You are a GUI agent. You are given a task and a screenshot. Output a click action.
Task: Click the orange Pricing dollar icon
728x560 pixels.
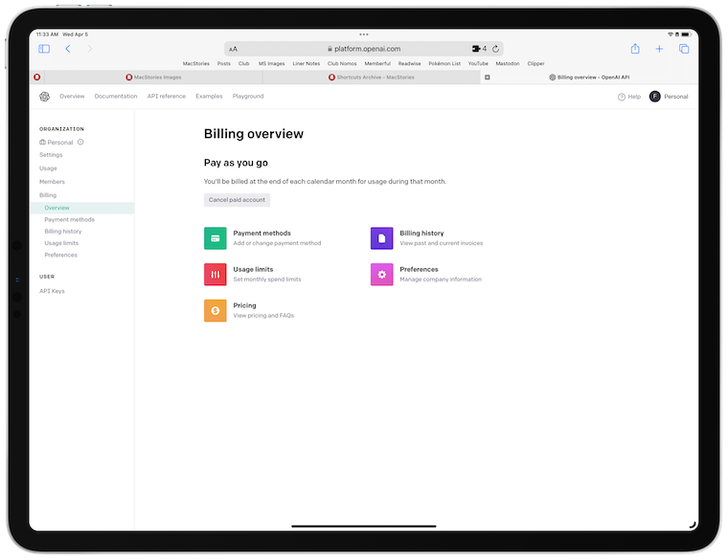pos(215,310)
